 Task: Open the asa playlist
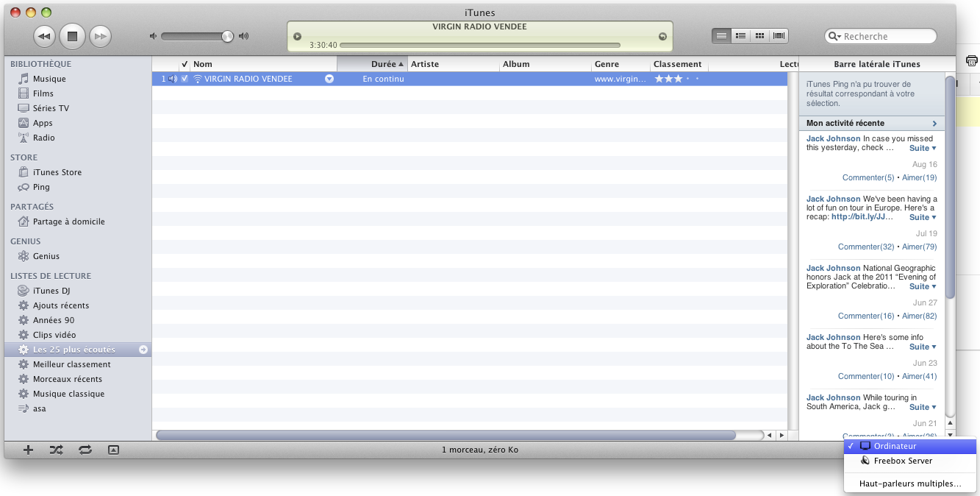click(x=39, y=408)
